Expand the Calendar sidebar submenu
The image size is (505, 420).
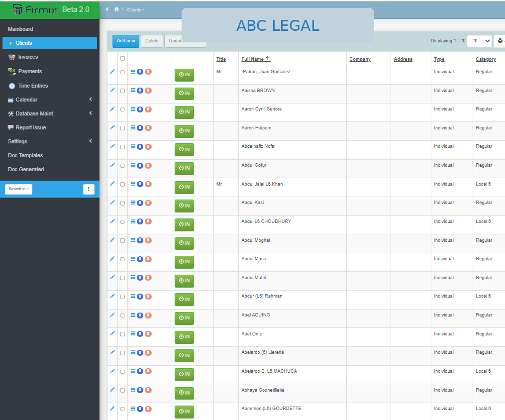click(91, 99)
